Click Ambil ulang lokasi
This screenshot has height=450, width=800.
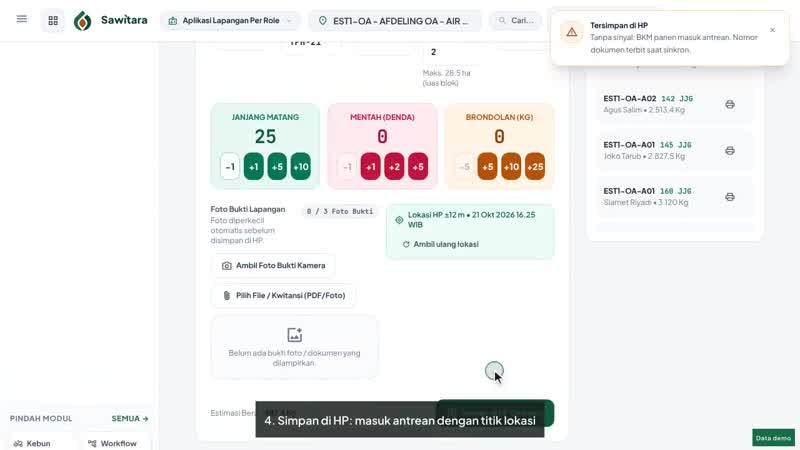coord(441,244)
